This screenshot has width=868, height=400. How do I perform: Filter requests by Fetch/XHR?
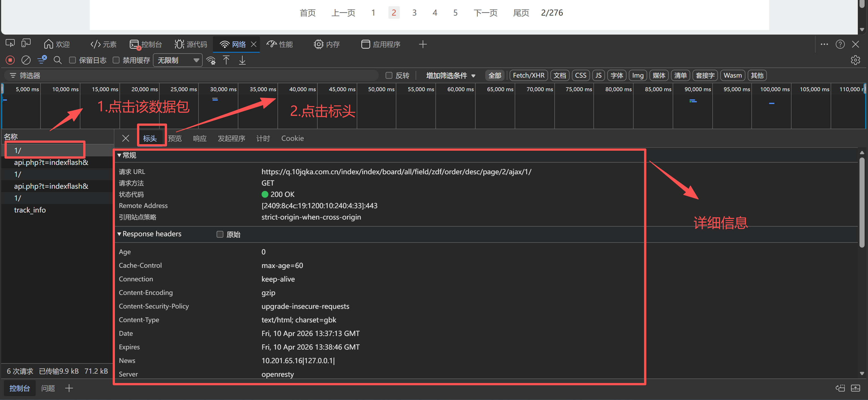528,75
